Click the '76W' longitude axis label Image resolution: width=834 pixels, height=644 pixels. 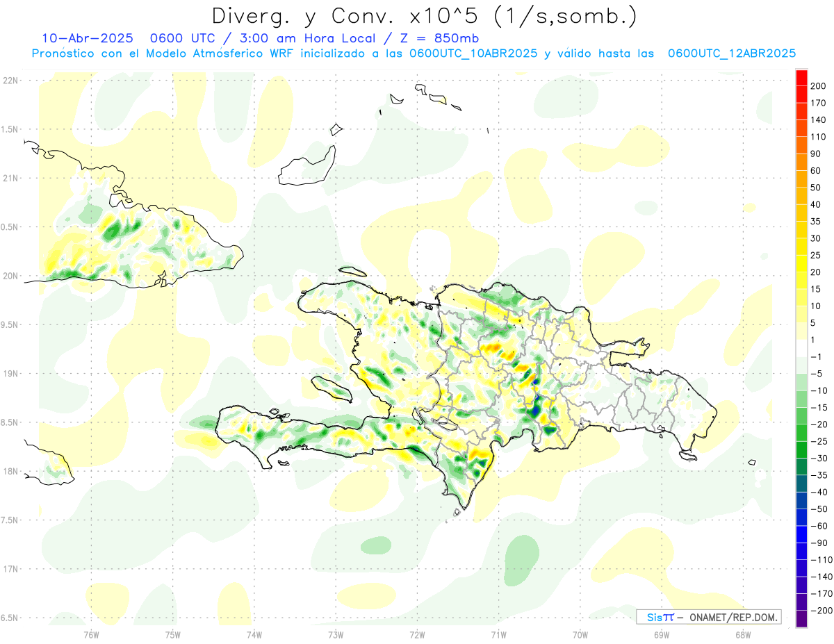pyautogui.click(x=91, y=634)
